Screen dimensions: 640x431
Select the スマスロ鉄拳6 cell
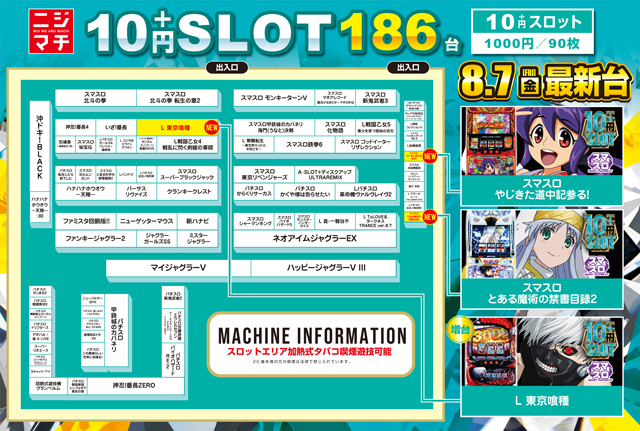pos(304,144)
